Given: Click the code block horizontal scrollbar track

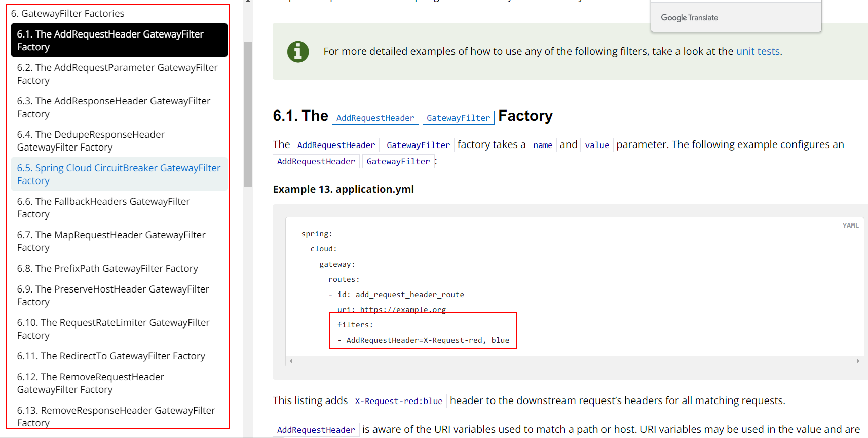Looking at the screenshot, I should [x=575, y=361].
